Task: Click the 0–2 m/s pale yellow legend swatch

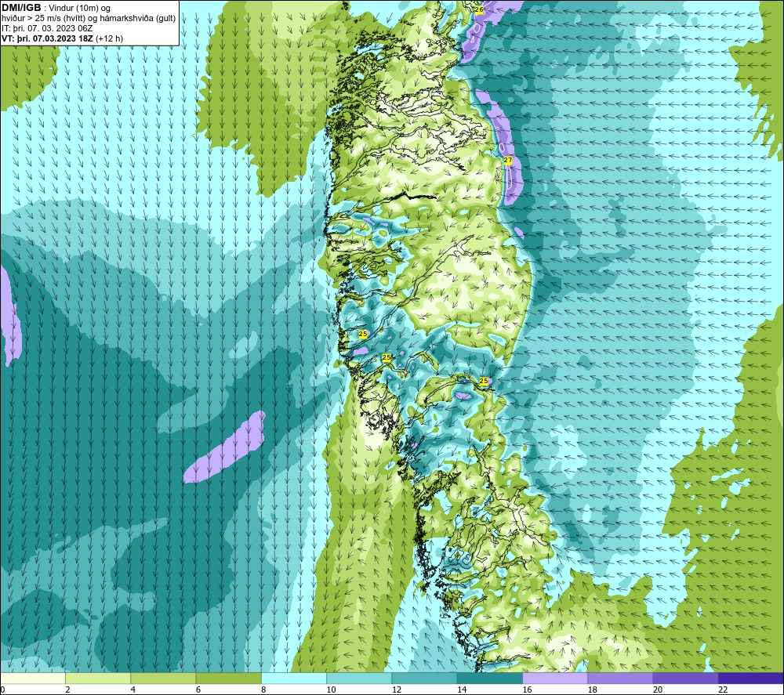Action: click(33, 678)
